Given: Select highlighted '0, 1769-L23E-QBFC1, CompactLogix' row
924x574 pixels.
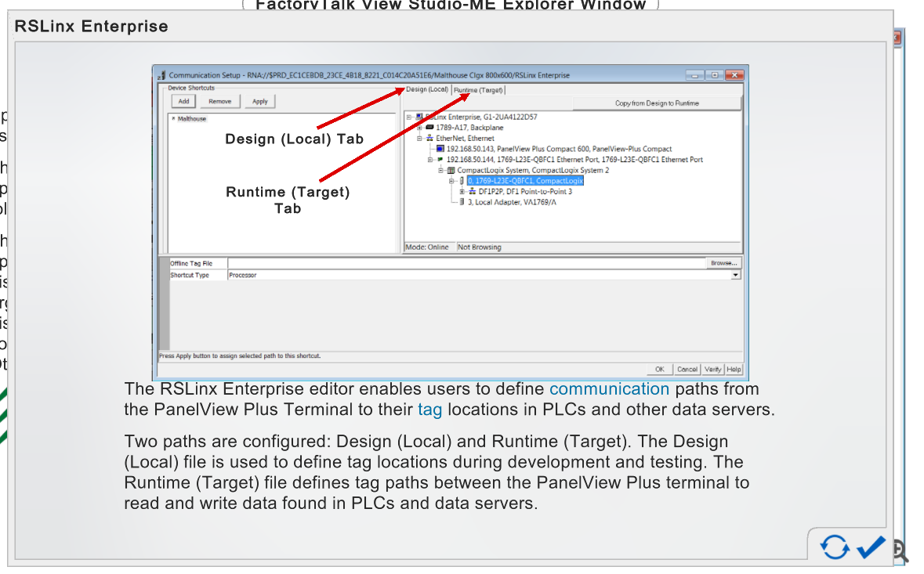Looking at the screenshot, I should pos(525,181).
